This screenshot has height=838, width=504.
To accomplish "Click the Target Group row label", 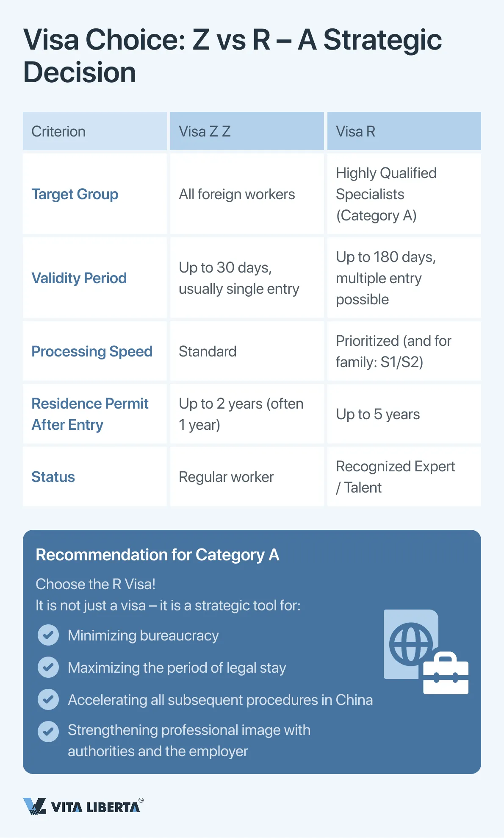I will pos(75,194).
